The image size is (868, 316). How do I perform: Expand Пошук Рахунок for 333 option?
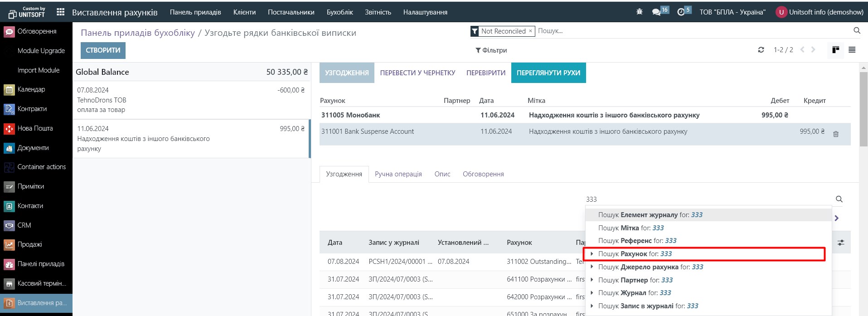click(592, 254)
